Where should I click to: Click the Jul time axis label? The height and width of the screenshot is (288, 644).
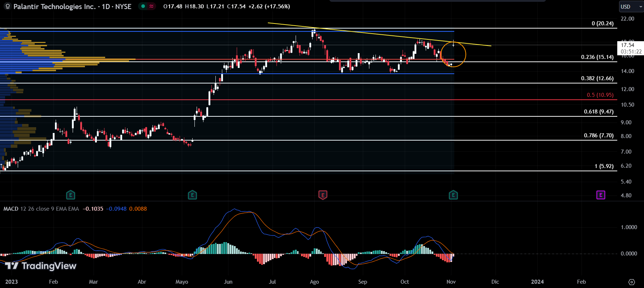point(272,282)
